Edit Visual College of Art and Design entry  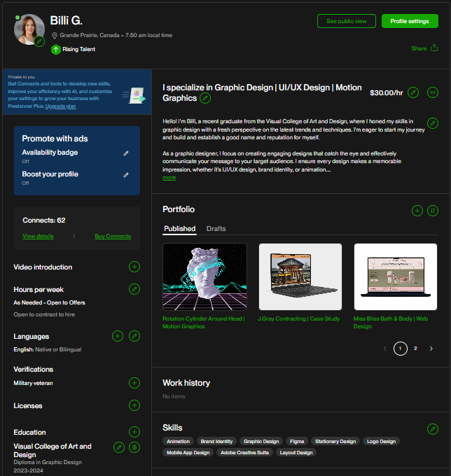tap(119, 447)
